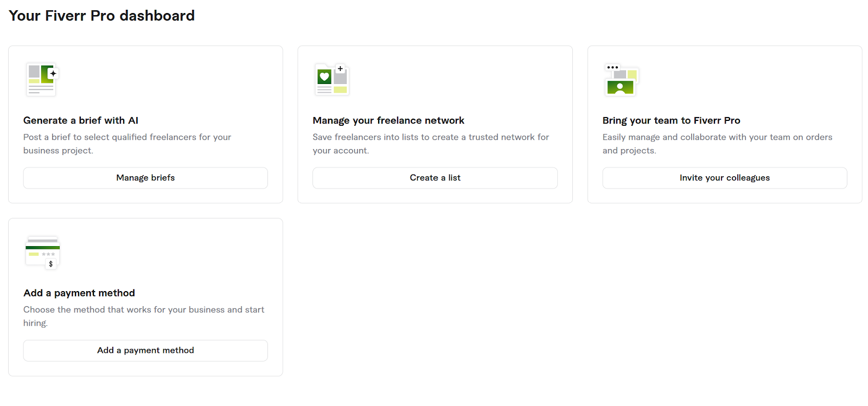Select the 'Bring your team to Fiverr Pro' heading
This screenshot has height=406, width=868.
click(x=671, y=120)
